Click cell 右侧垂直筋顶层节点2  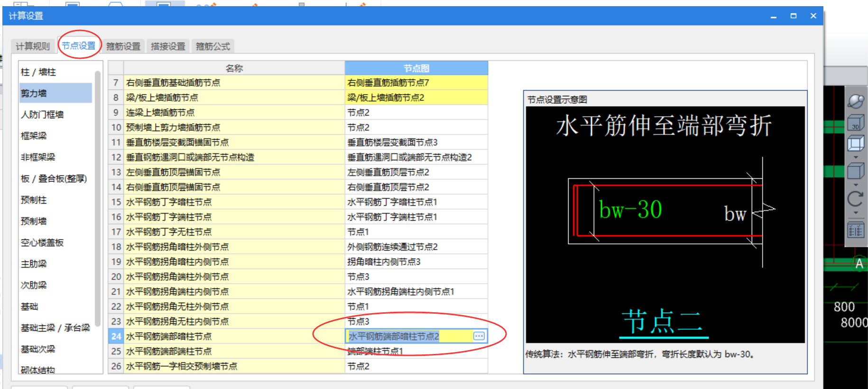416,187
